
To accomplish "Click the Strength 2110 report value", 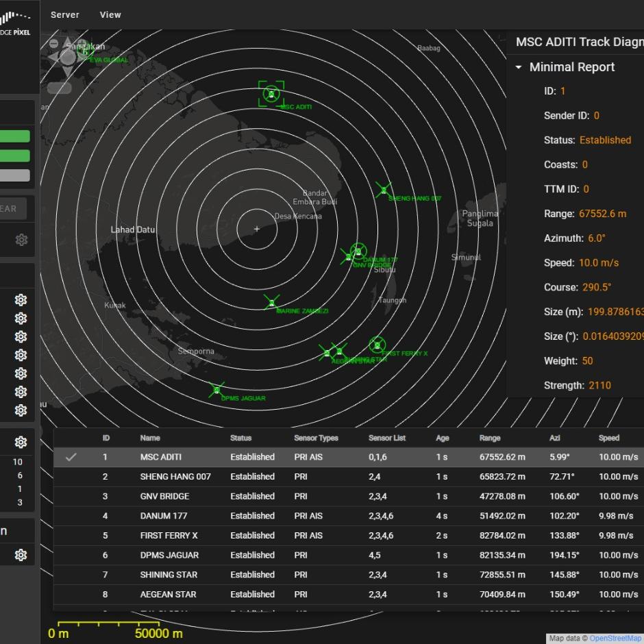I will point(599,385).
